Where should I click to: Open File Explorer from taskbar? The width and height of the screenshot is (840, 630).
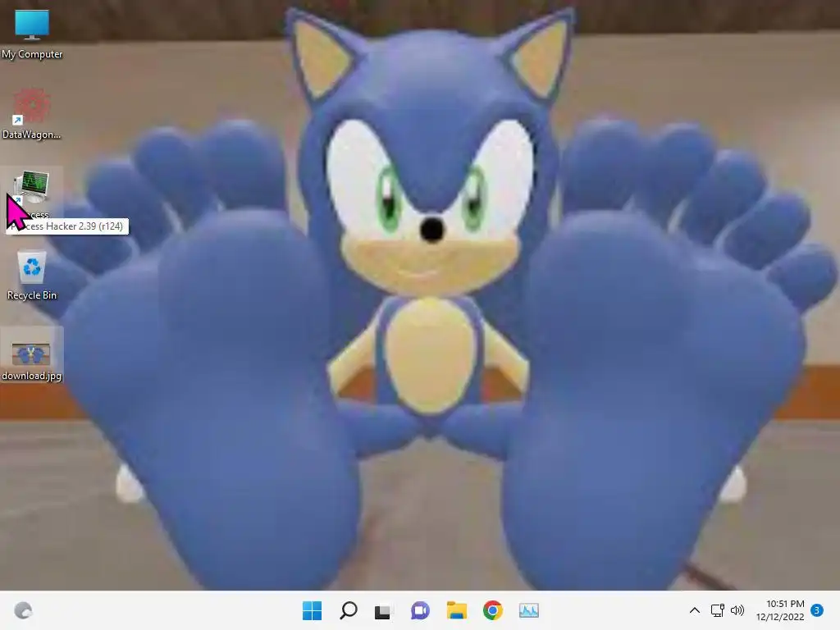pyautogui.click(x=456, y=610)
